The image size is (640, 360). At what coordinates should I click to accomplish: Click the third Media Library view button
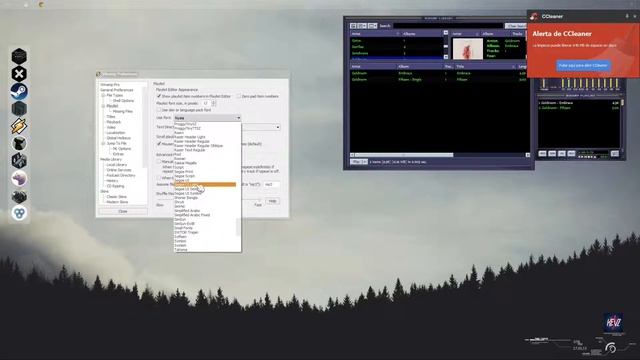point(372,26)
